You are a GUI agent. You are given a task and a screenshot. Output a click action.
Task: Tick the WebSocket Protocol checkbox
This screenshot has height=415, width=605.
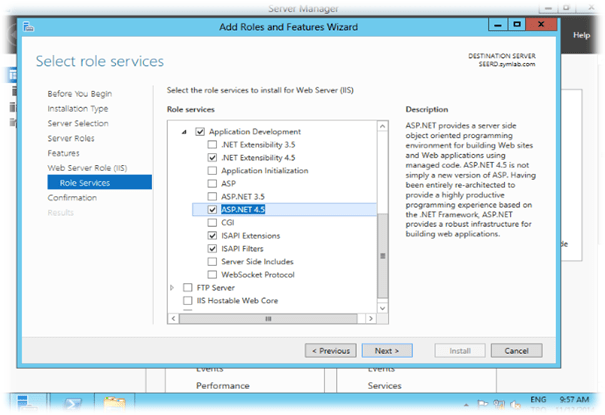pyautogui.click(x=212, y=274)
